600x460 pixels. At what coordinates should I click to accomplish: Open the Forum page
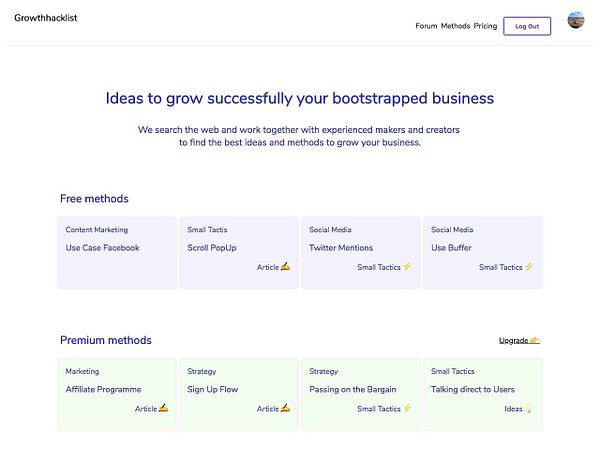426,26
